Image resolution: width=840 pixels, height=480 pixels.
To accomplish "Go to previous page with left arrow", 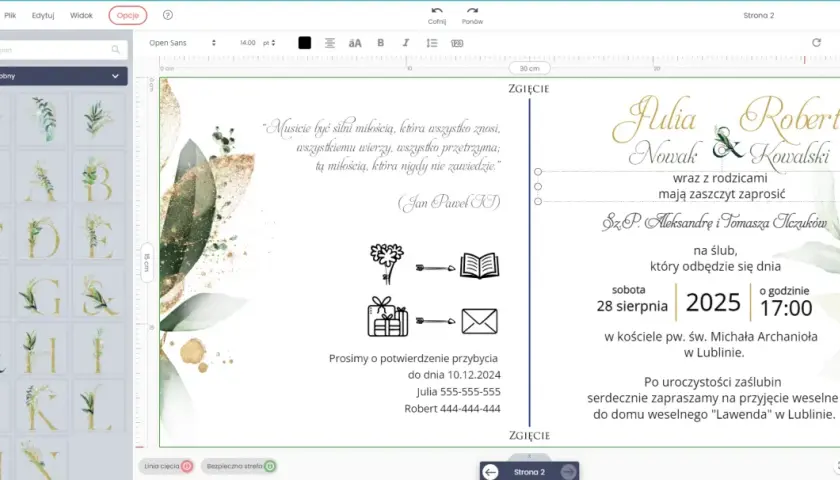I will pyautogui.click(x=490, y=472).
